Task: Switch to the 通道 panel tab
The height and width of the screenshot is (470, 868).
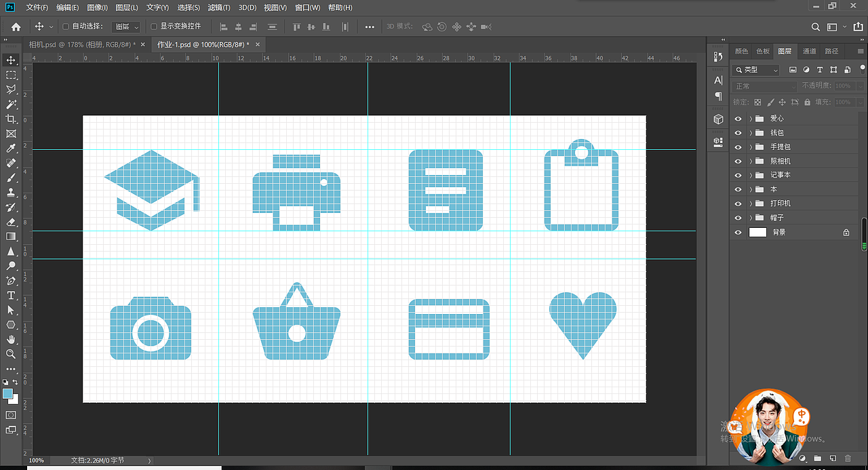Action: tap(810, 51)
